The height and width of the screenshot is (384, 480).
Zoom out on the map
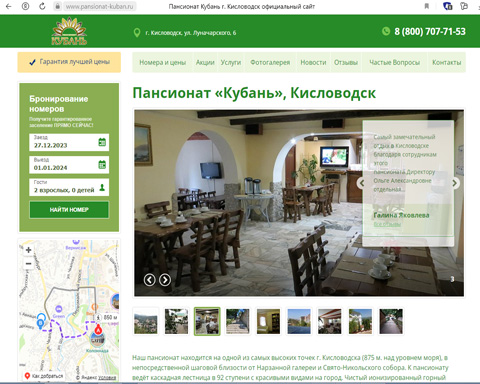click(28, 264)
